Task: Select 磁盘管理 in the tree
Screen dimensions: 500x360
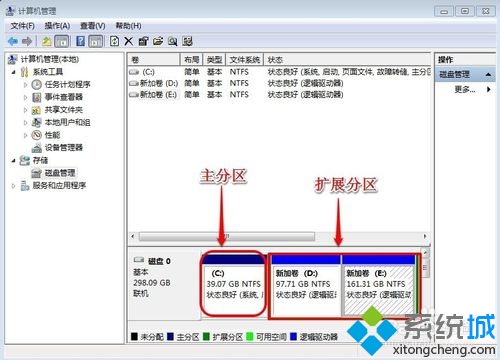Action: pyautogui.click(x=60, y=173)
